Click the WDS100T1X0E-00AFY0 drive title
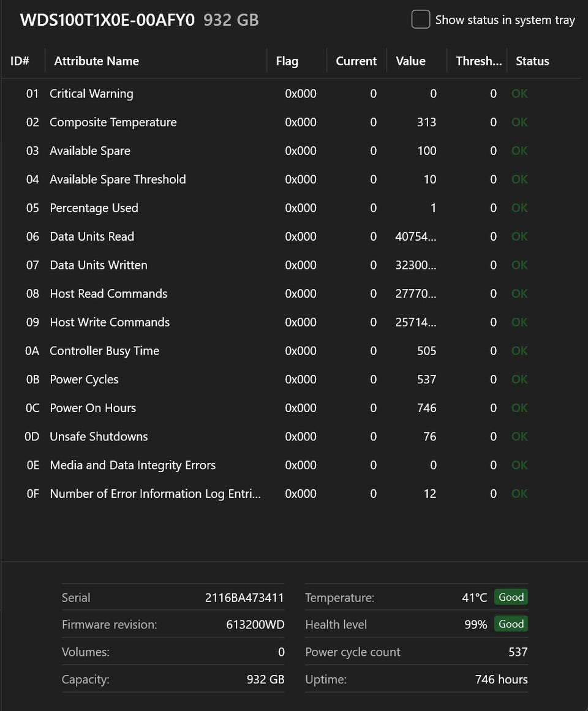588x711 pixels. click(107, 20)
